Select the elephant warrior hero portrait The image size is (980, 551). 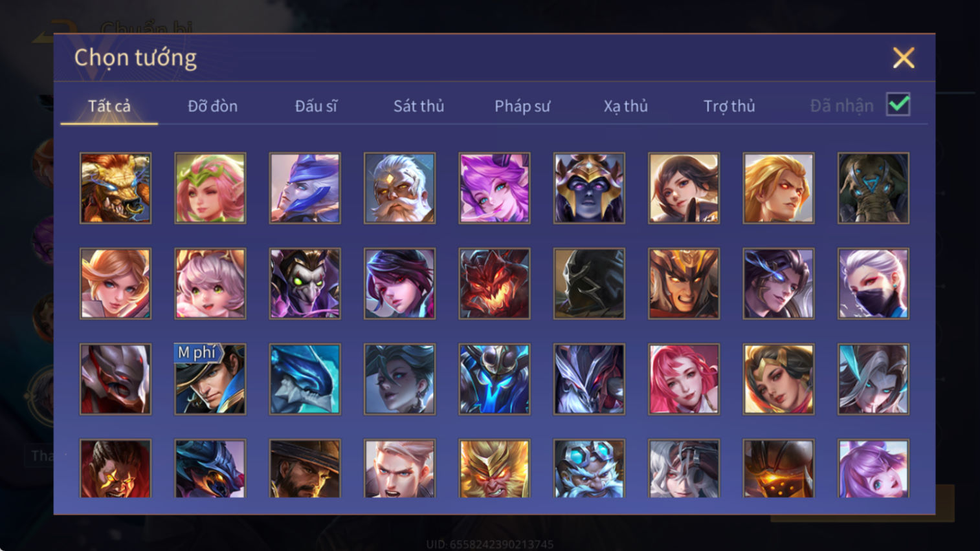click(x=873, y=188)
